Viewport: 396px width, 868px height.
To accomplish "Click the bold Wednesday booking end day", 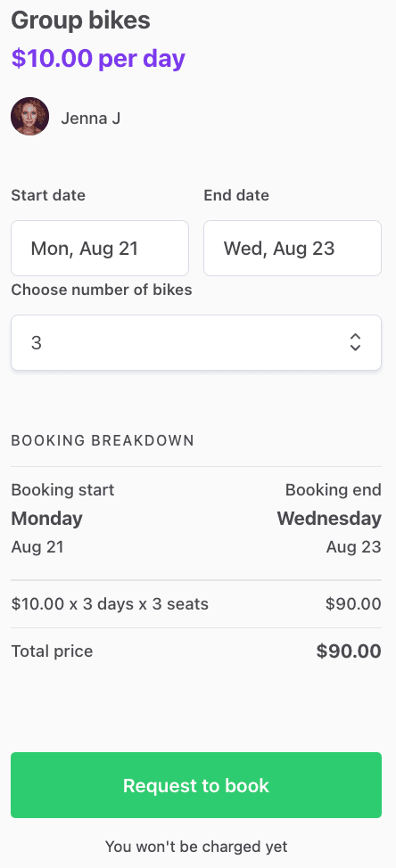I will (329, 519).
